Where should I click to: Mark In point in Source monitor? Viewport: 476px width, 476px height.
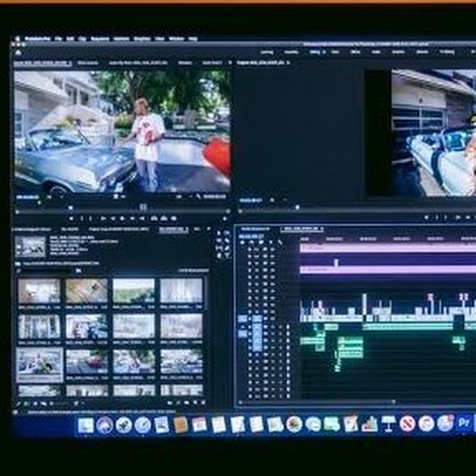81,218
